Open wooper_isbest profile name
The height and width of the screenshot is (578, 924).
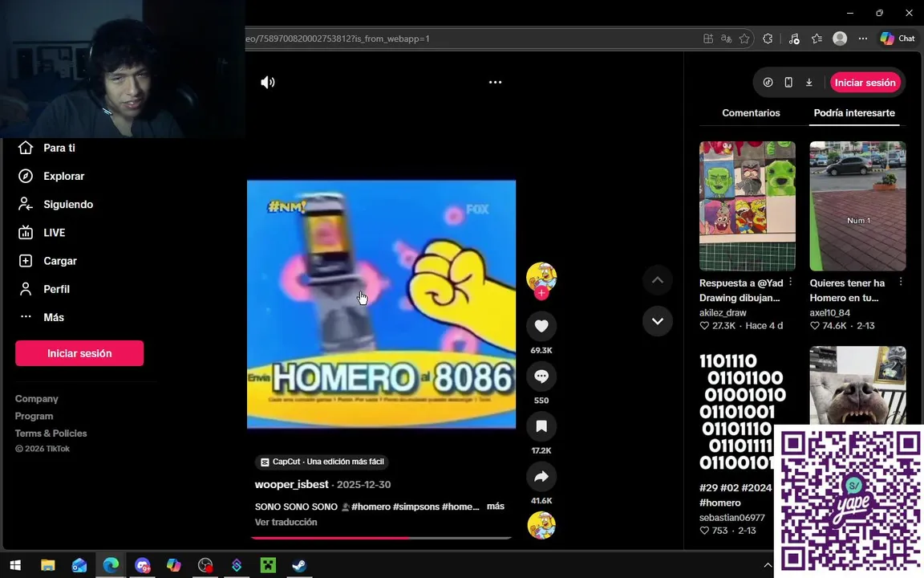click(292, 484)
